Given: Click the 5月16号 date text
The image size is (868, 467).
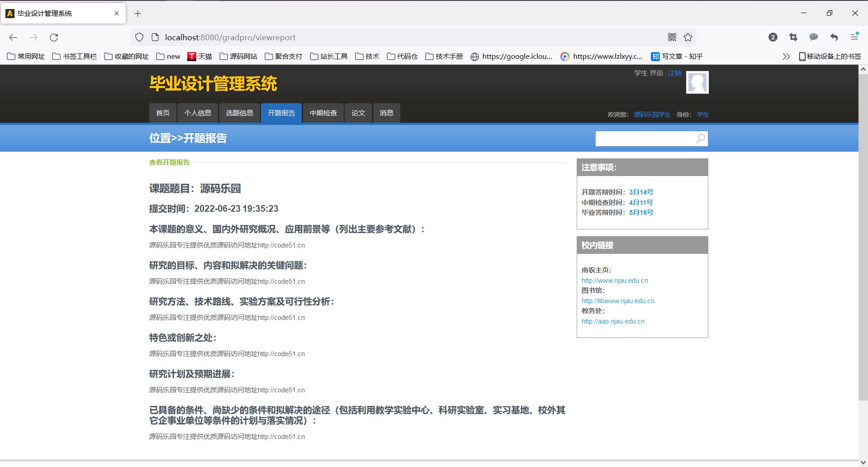Looking at the screenshot, I should [x=641, y=213].
